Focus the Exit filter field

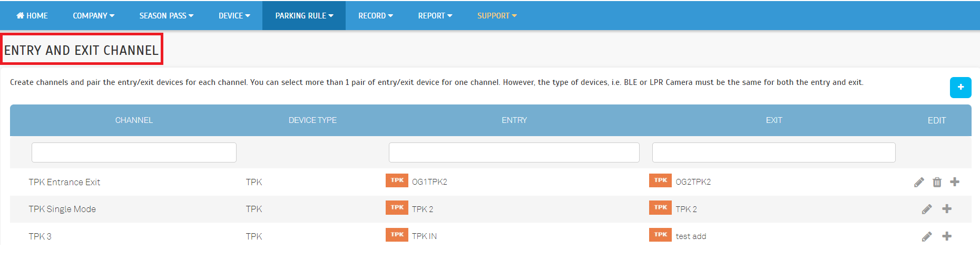pyautogui.click(x=774, y=152)
